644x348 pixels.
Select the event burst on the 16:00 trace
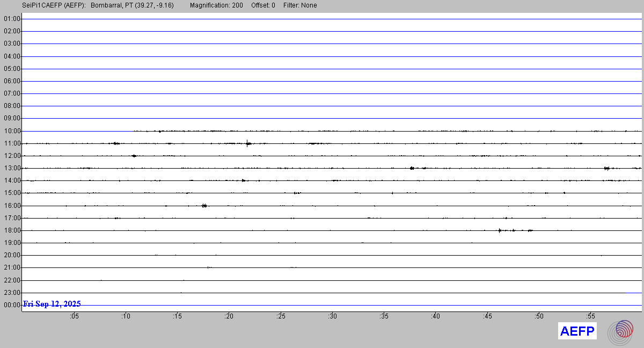click(x=204, y=205)
